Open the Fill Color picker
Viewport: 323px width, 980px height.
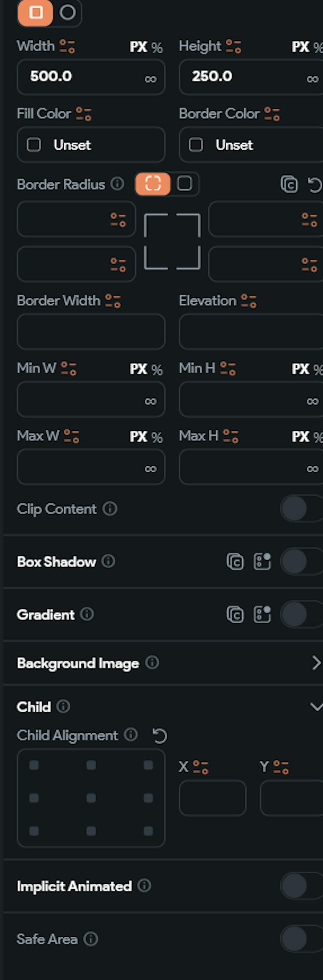coord(91,145)
